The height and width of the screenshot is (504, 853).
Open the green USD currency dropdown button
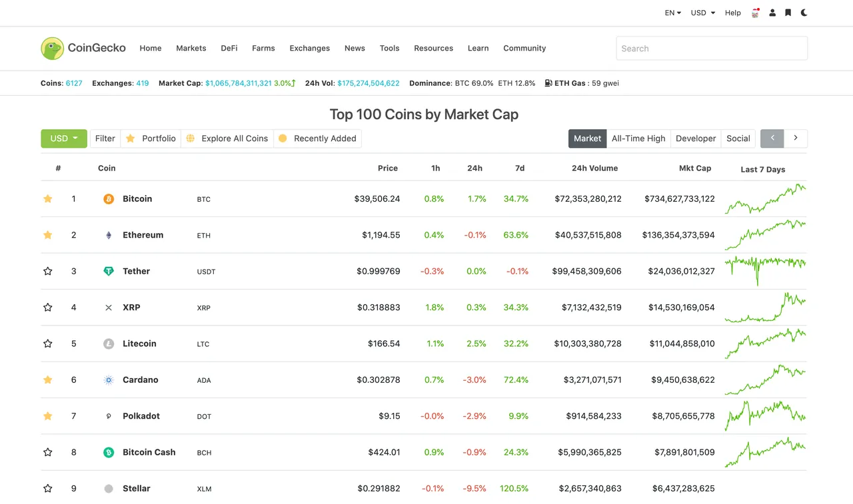[64, 138]
